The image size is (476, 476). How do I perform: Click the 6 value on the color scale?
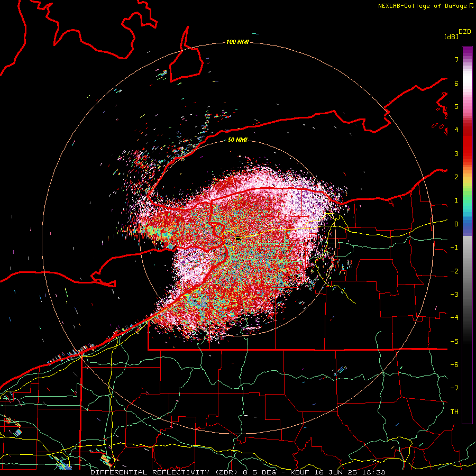[456, 83]
